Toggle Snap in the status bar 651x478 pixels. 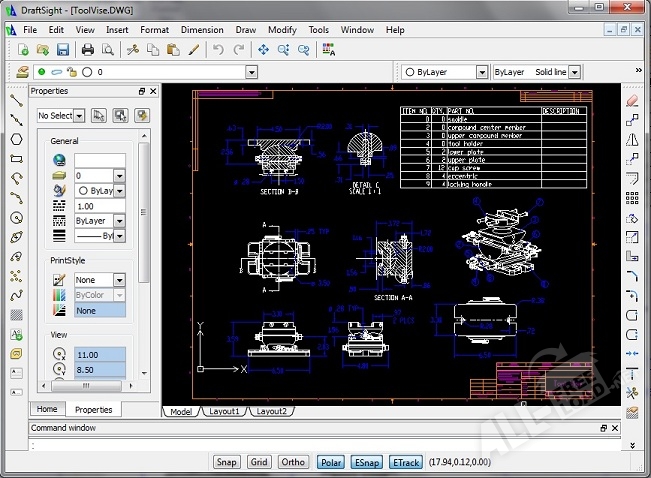227,462
